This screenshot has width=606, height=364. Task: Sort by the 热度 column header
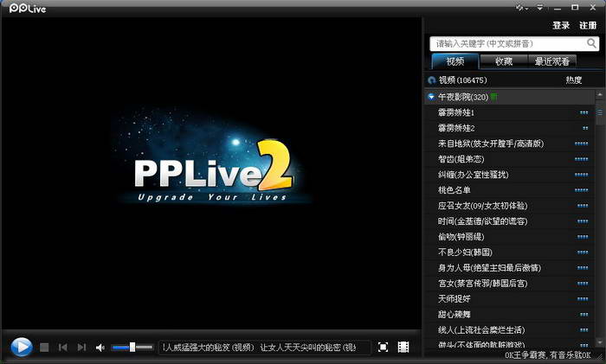(573, 80)
